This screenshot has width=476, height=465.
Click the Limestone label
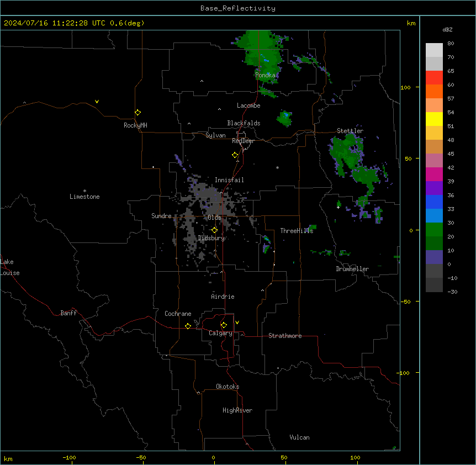click(84, 197)
